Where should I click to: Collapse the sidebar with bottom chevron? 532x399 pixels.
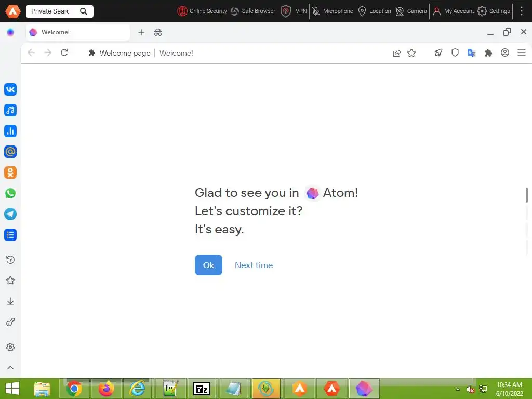pyautogui.click(x=10, y=367)
